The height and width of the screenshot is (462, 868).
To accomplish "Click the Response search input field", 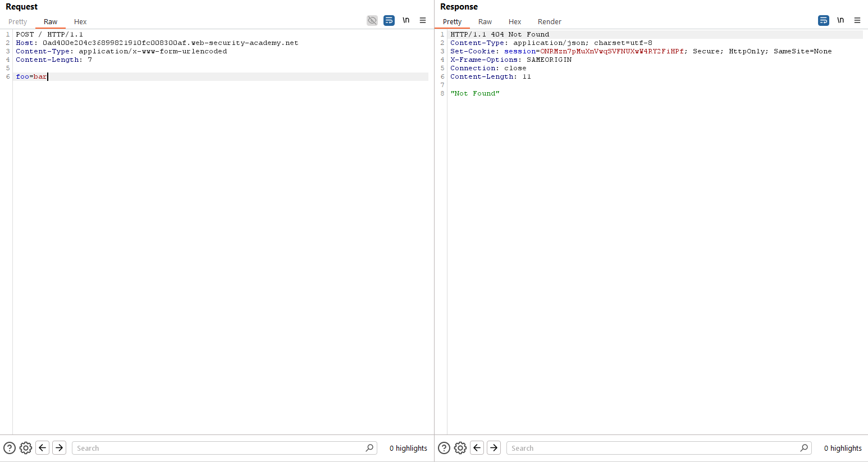I will 654,448.
